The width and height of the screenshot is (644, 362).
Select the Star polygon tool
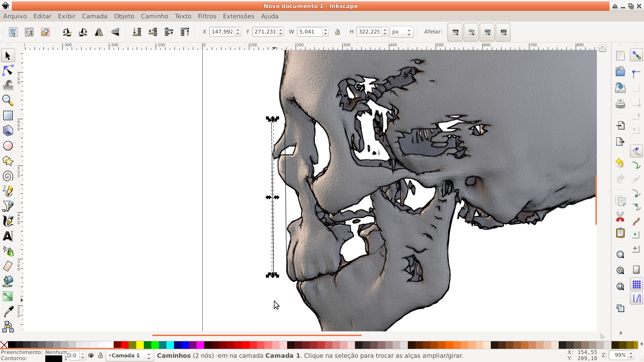(x=8, y=161)
